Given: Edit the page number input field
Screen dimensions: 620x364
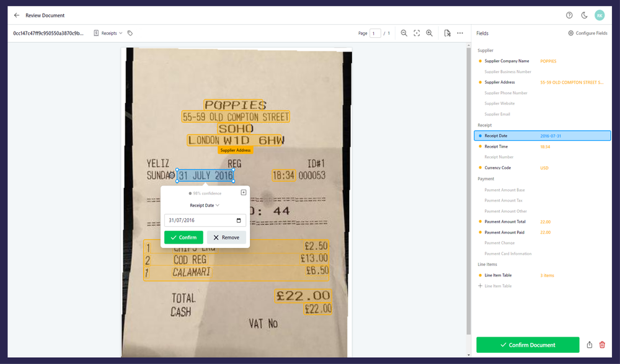Looking at the screenshot, I should pyautogui.click(x=375, y=33).
